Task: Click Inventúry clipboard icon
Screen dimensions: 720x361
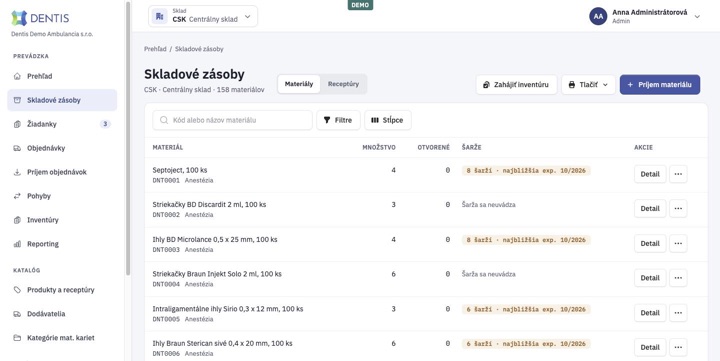Action: 17,220
